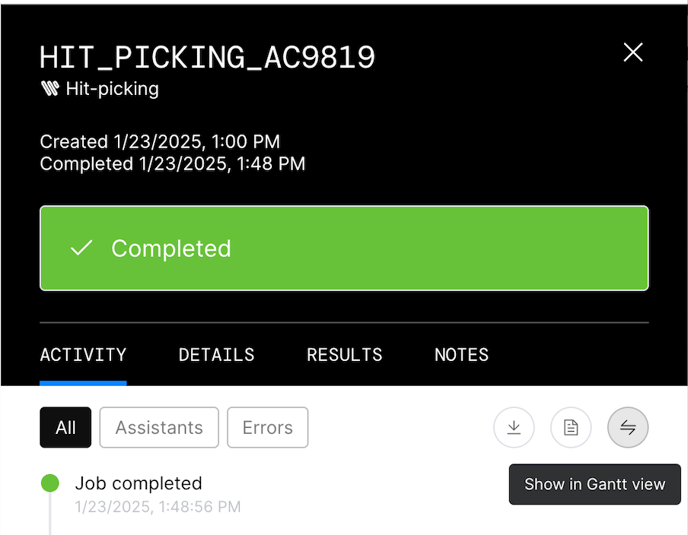Viewport: 688px width, 535px height.
Task: Go to the NOTES tab
Action: pyautogui.click(x=462, y=355)
